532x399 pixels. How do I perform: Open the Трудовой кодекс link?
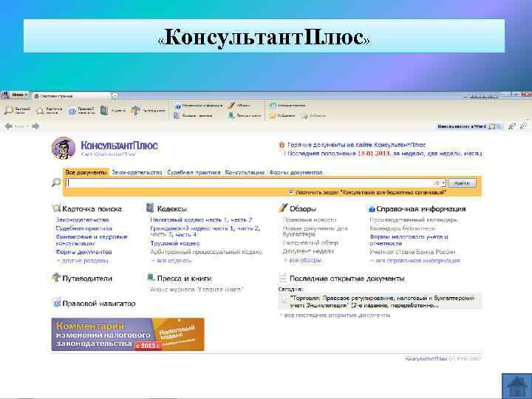coord(175,243)
